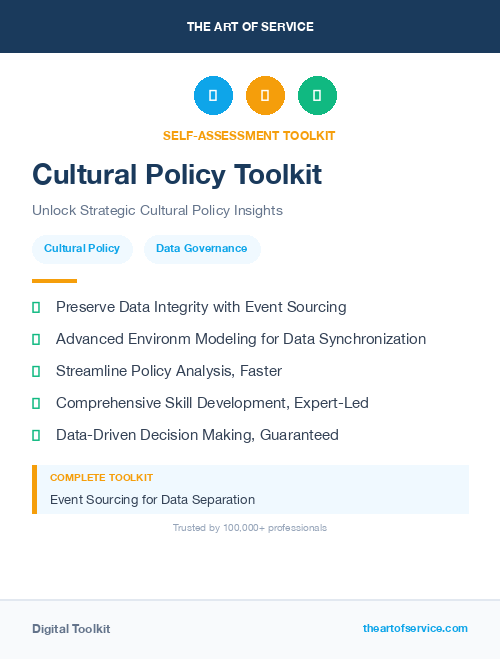
Task: Click the Digital Toolkit footer label
Action: [71, 629]
